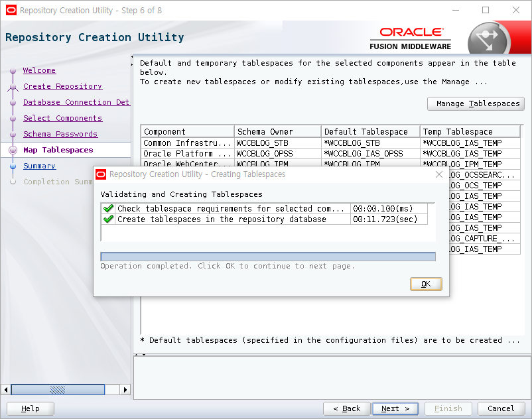Sort by the Component column header

187,131
